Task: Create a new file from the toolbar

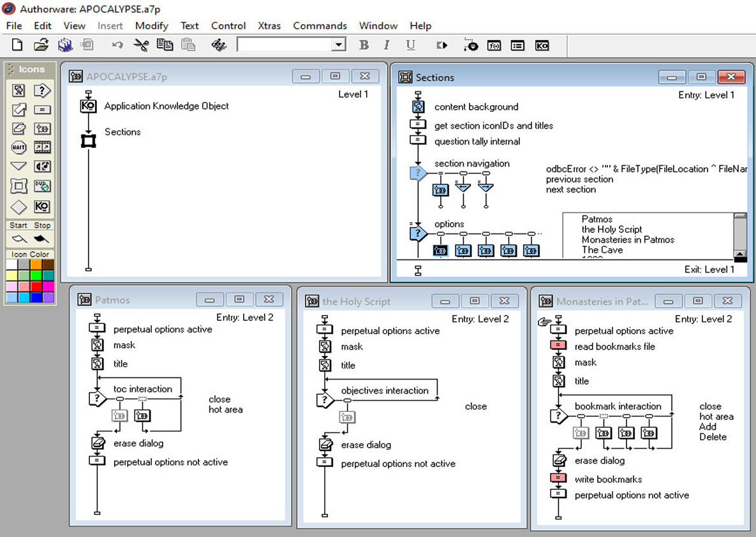Action: (17, 45)
